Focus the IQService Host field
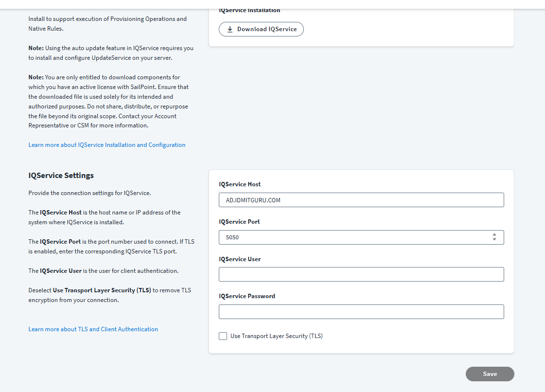The height and width of the screenshot is (392, 545). tap(361, 200)
